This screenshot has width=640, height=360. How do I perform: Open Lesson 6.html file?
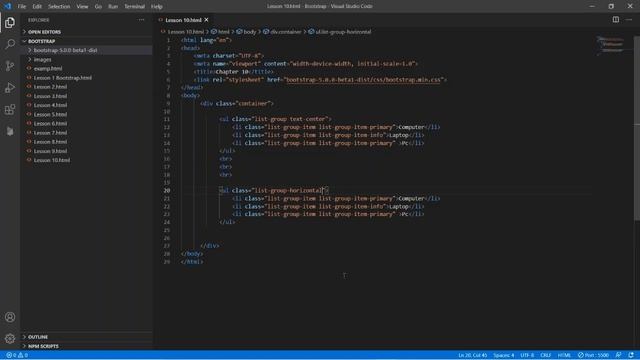87,124
